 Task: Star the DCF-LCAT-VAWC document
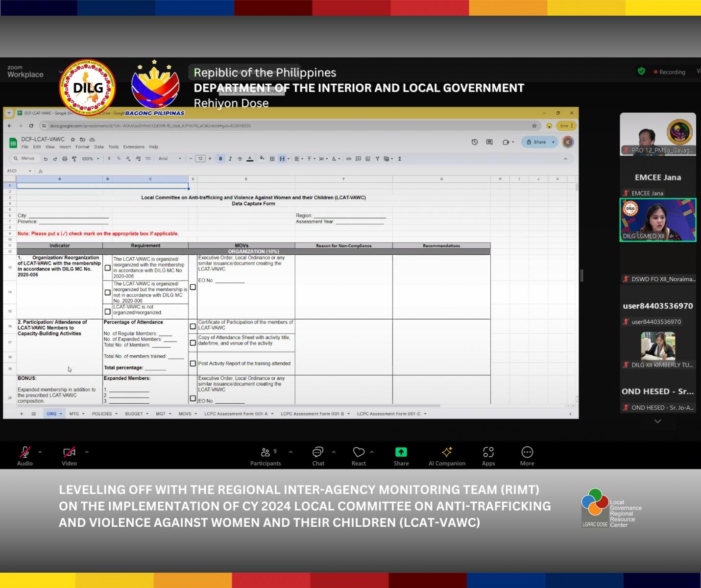tap(73, 140)
